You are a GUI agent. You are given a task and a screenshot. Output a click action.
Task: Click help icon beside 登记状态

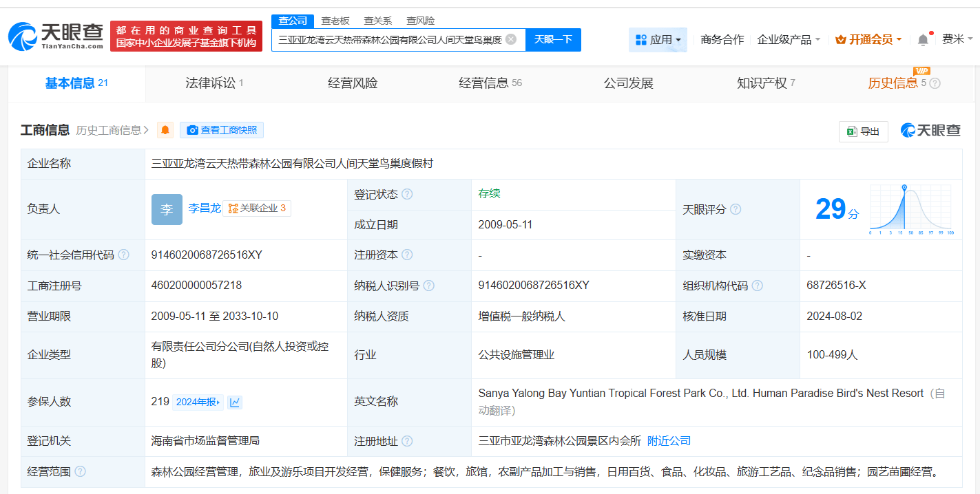click(407, 195)
